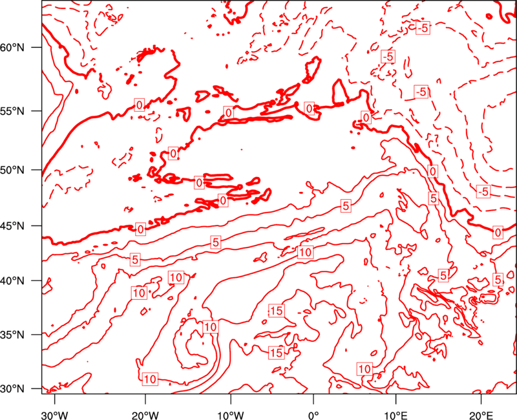Screen dimensions: 517x420
Task: Select the 55°N latitude axis label
Action: point(12,111)
